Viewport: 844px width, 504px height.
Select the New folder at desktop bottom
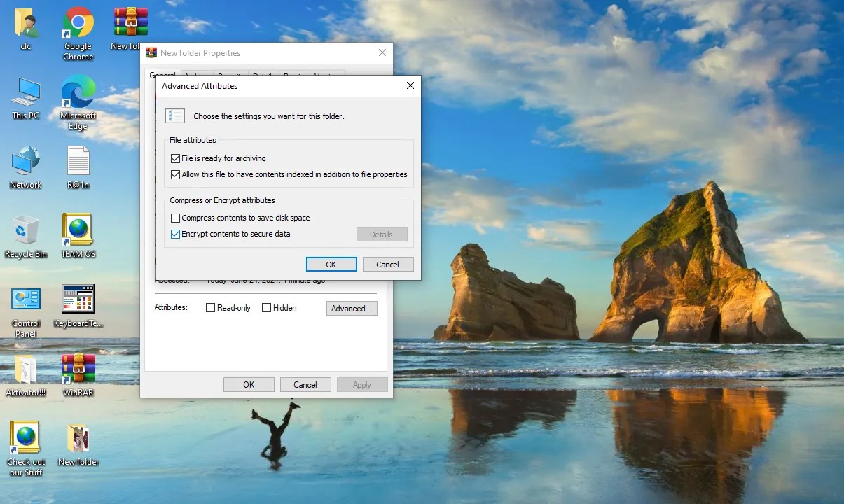pyautogui.click(x=77, y=437)
